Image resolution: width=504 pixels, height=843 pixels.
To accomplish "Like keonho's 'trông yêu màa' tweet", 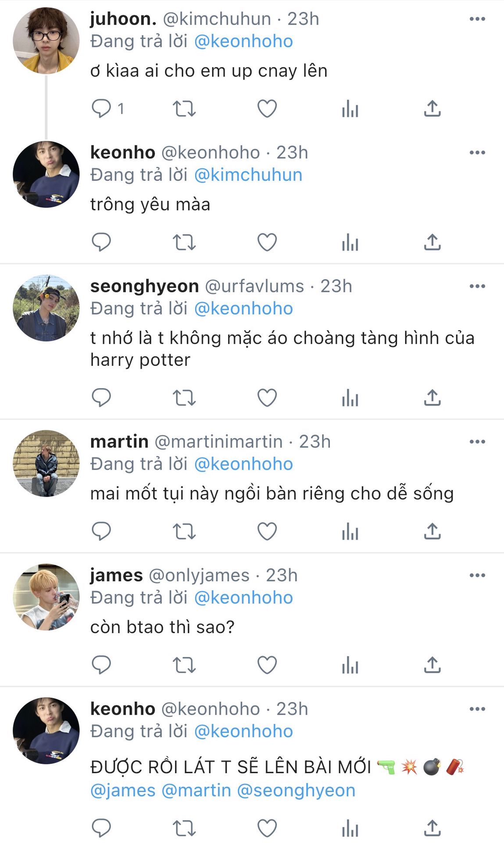I will click(267, 242).
